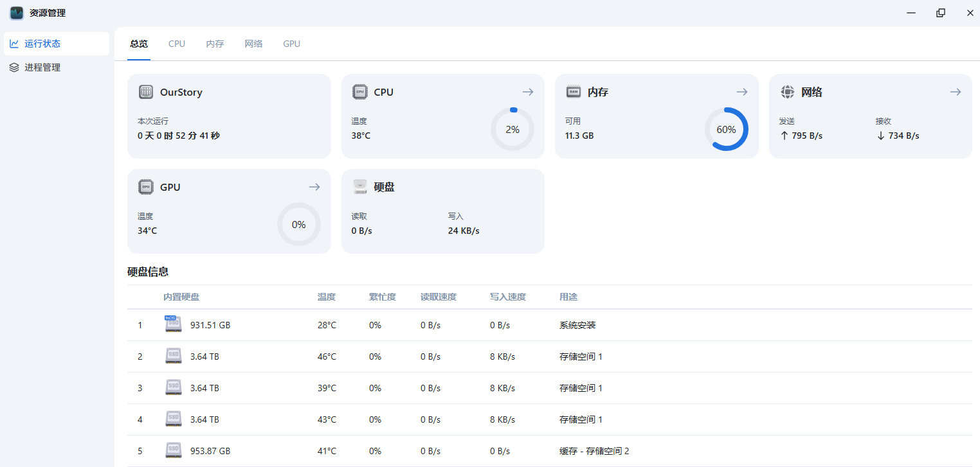This screenshot has height=467, width=980.
Task: Click the RAM icon on the 内存 card
Action: coord(573,92)
